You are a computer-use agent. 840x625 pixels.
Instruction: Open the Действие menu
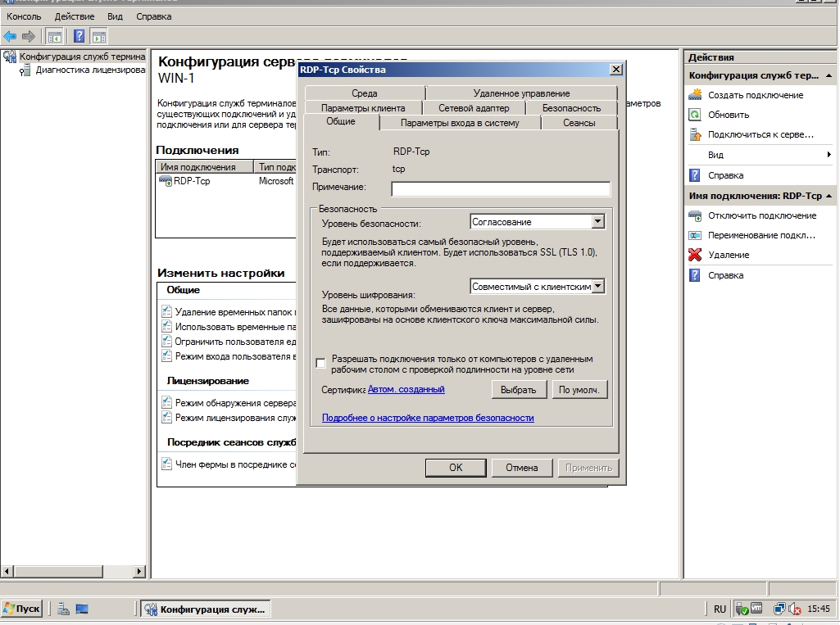[x=75, y=16]
